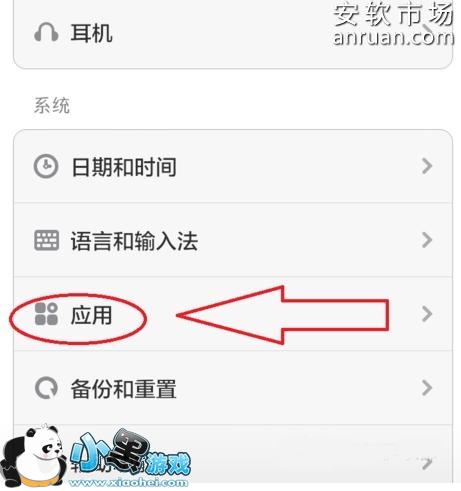Tap the four-square apps icon

click(x=46, y=314)
